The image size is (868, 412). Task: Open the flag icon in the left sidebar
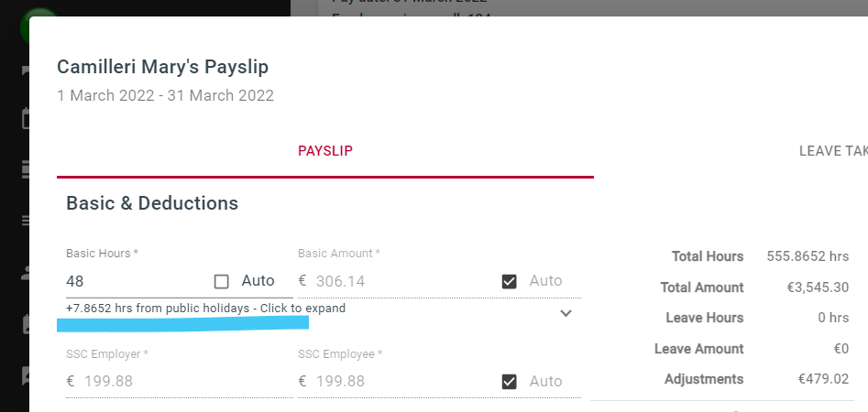27,70
